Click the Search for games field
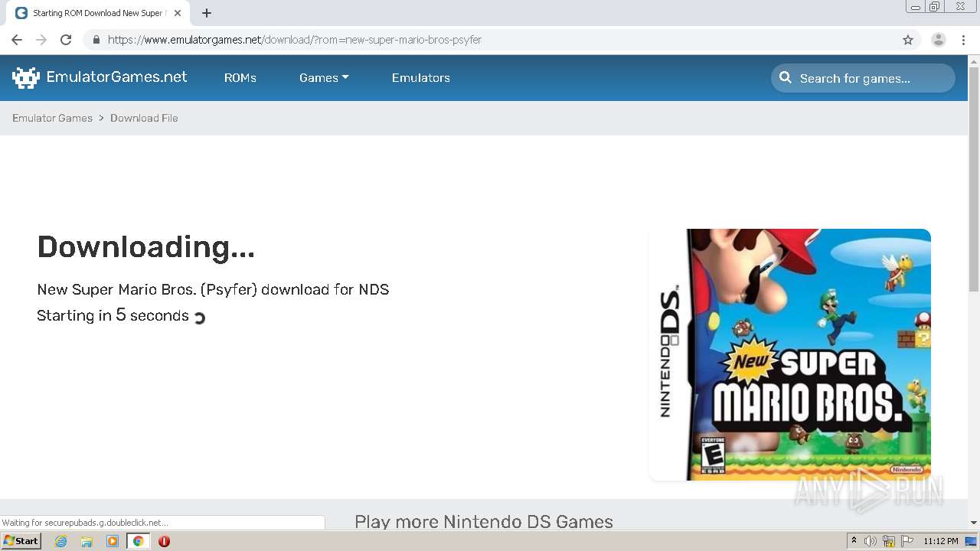 (x=864, y=78)
